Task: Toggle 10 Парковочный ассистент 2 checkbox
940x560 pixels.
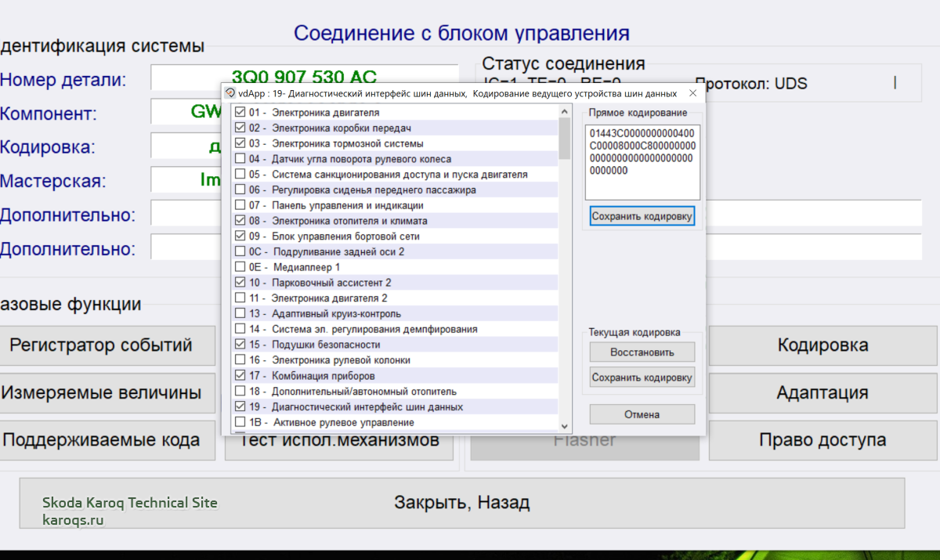Action: 240,283
